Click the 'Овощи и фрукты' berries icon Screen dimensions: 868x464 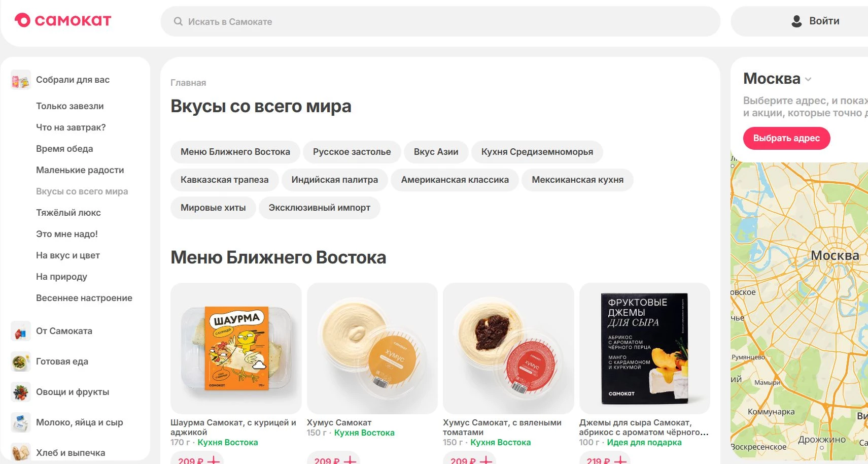[x=21, y=392]
